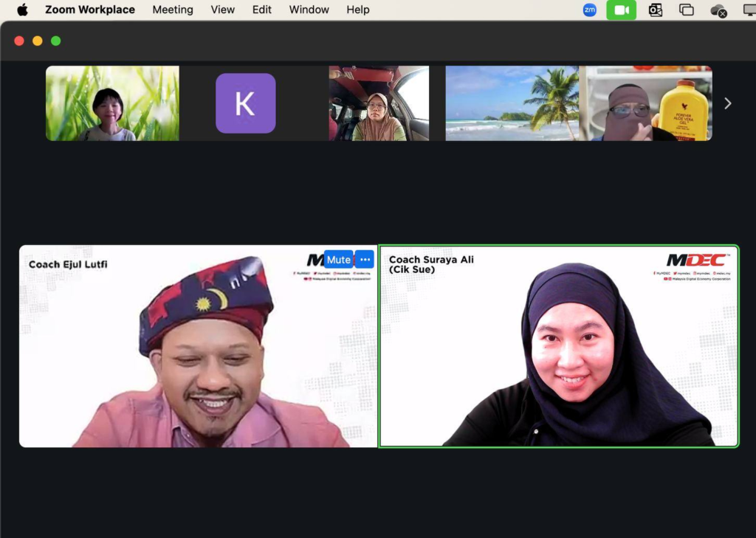
Task: Click the overlapping windows icon in menu bar
Action: click(x=687, y=10)
